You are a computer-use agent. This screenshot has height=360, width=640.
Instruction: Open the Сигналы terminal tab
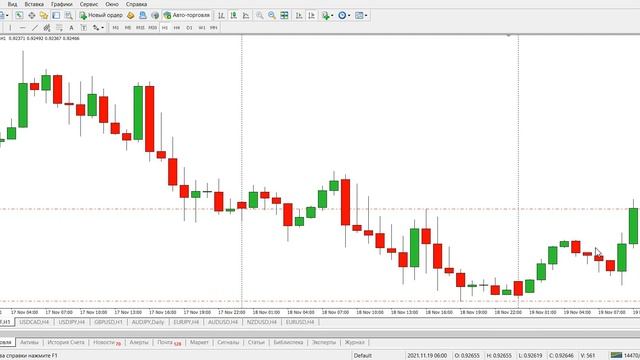click(x=228, y=342)
